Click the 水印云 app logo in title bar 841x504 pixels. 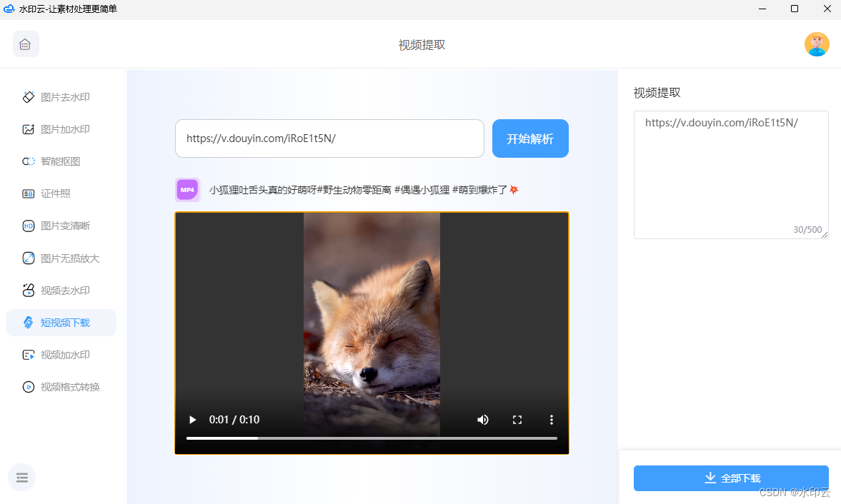pyautogui.click(x=9, y=9)
